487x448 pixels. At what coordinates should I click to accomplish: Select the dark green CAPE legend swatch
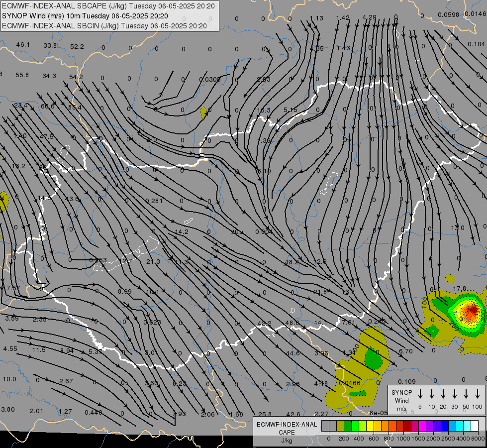point(348,426)
